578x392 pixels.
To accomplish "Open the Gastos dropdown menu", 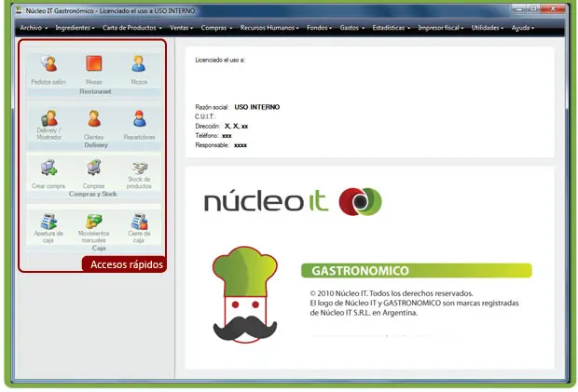I will tap(352, 28).
